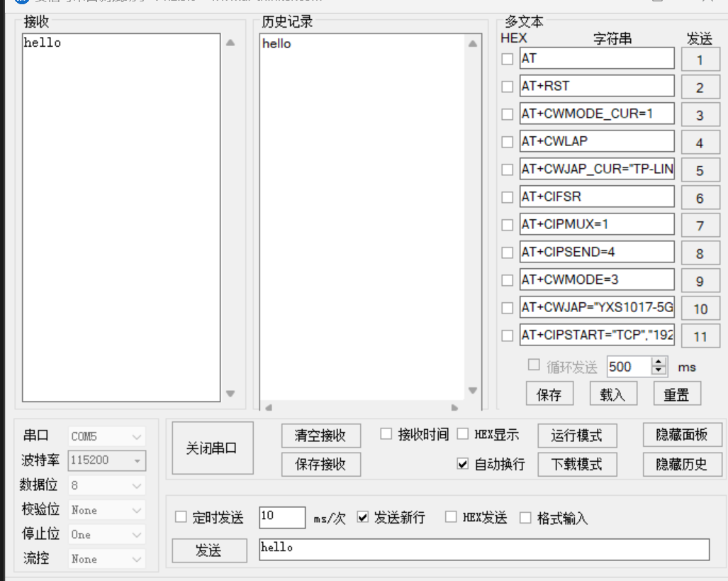The width and height of the screenshot is (728, 581).
Task: Click the AT+CIPSEND=4 string field
Action: [x=597, y=252]
